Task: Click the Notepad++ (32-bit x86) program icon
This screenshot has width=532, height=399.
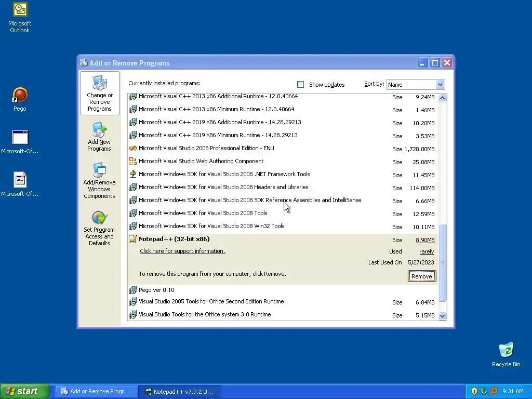Action: 132,239
